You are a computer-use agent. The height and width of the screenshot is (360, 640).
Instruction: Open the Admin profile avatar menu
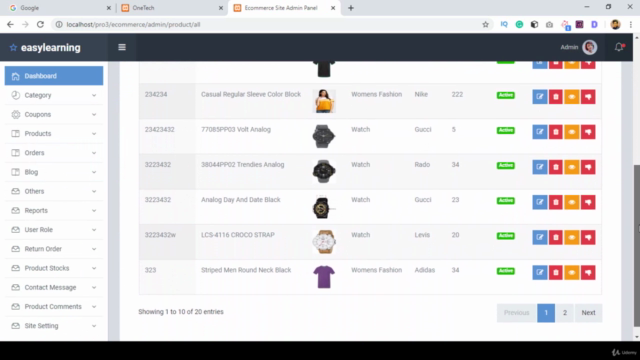pos(589,47)
